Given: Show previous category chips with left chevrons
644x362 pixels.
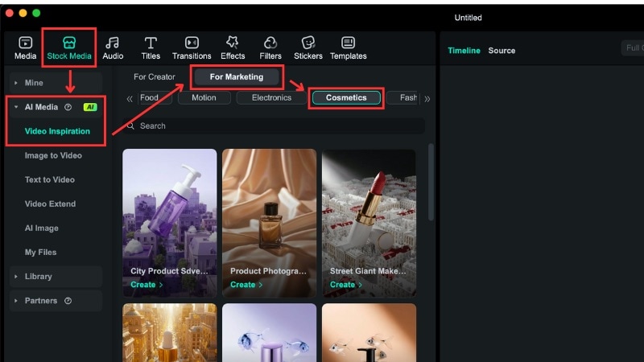Looking at the screenshot, I should (130, 98).
